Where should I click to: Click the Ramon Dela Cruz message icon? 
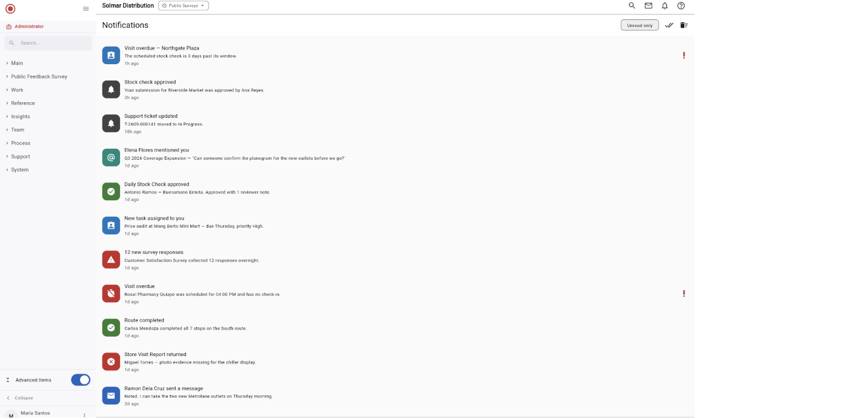pos(111,395)
